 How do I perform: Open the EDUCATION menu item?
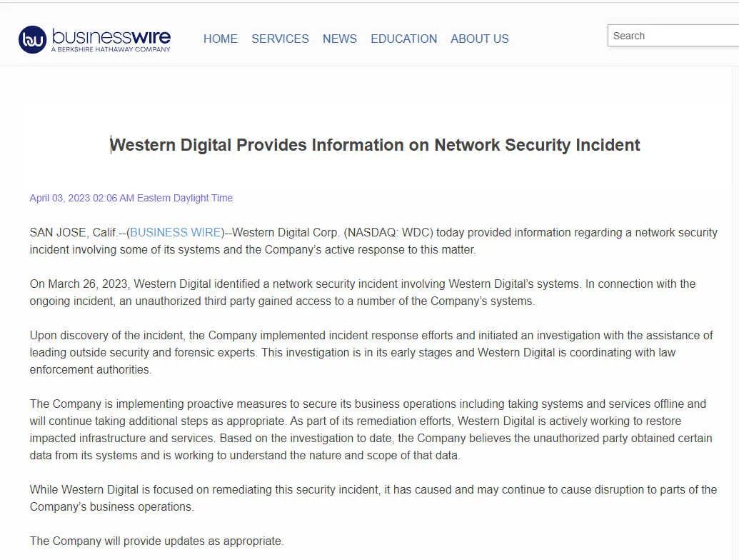(x=403, y=39)
